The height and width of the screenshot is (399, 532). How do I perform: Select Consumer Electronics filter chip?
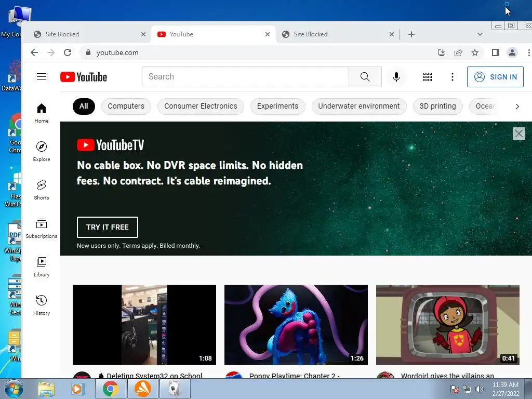(201, 106)
